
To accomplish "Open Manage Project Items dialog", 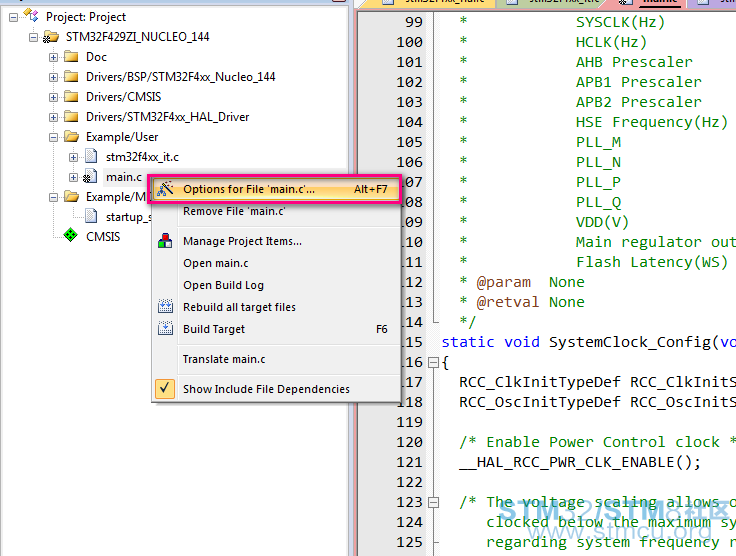I will (276, 241).
